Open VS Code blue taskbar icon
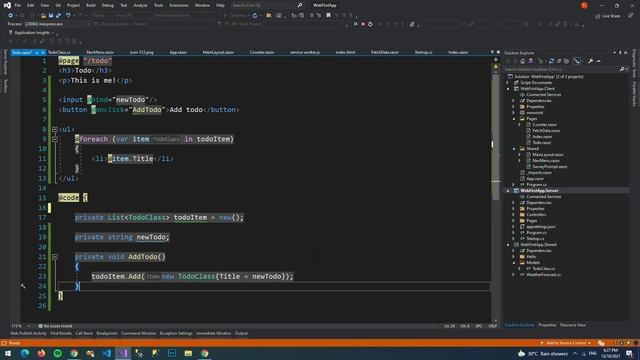Image resolution: width=640 pixels, height=360 pixels. tap(107, 353)
